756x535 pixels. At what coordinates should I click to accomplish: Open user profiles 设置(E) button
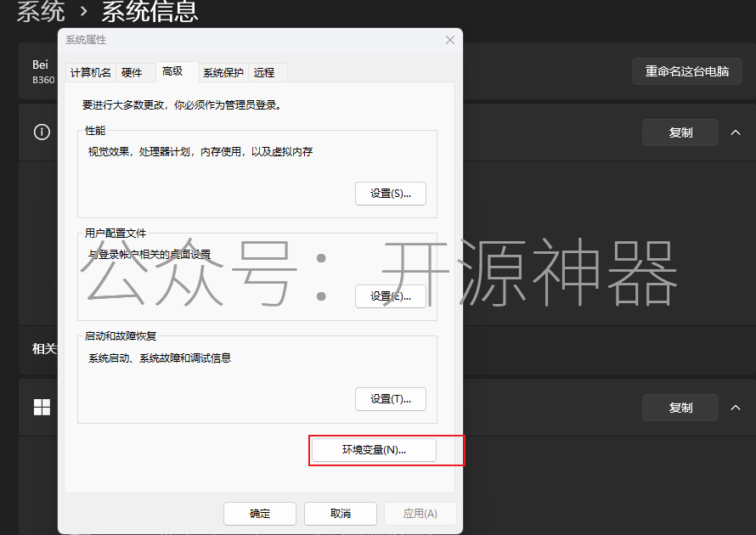pos(390,296)
